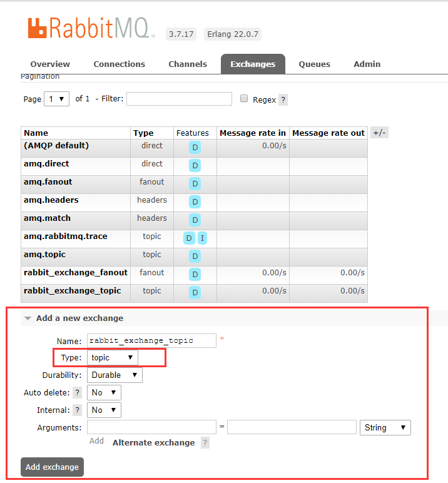Click the exchange Name input field
Viewport: 448px width, 483px height.
(151, 341)
